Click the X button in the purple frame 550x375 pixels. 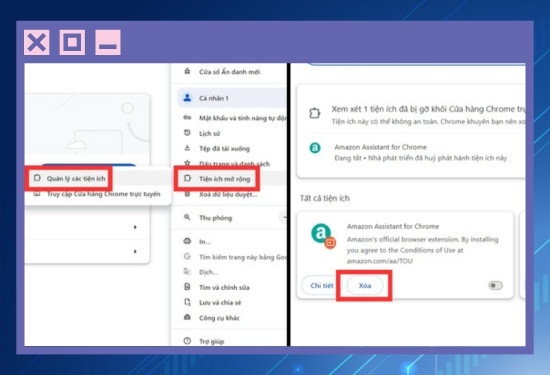click(x=37, y=42)
